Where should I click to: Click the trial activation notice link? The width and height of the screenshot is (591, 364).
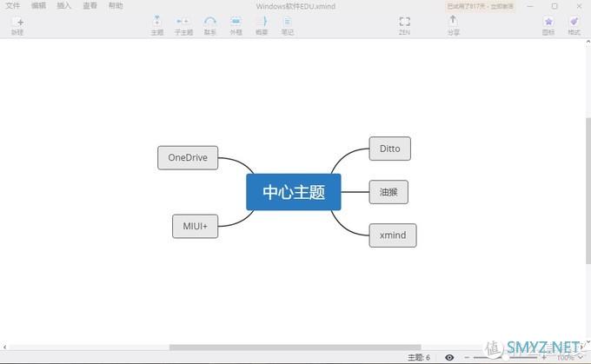[480, 6]
